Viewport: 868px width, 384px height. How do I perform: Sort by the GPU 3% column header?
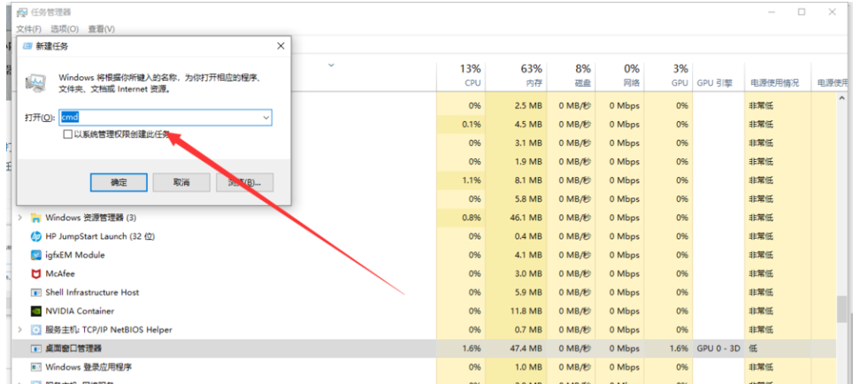pos(669,76)
